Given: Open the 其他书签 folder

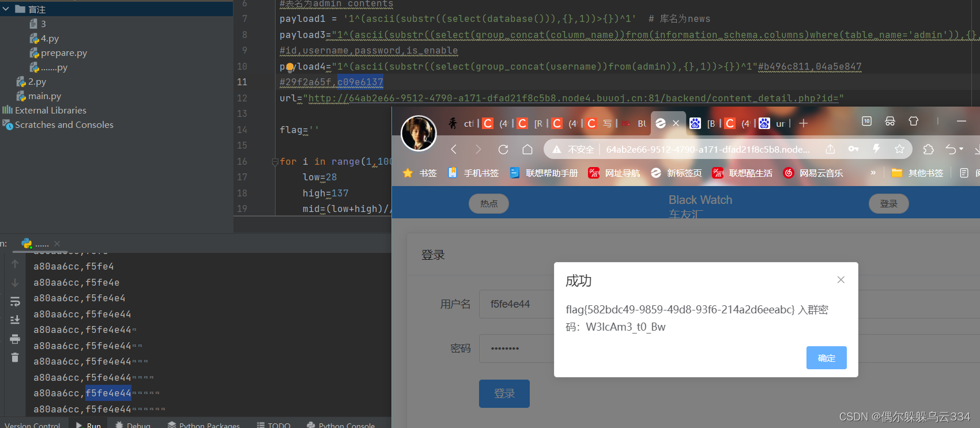Looking at the screenshot, I should coord(917,173).
